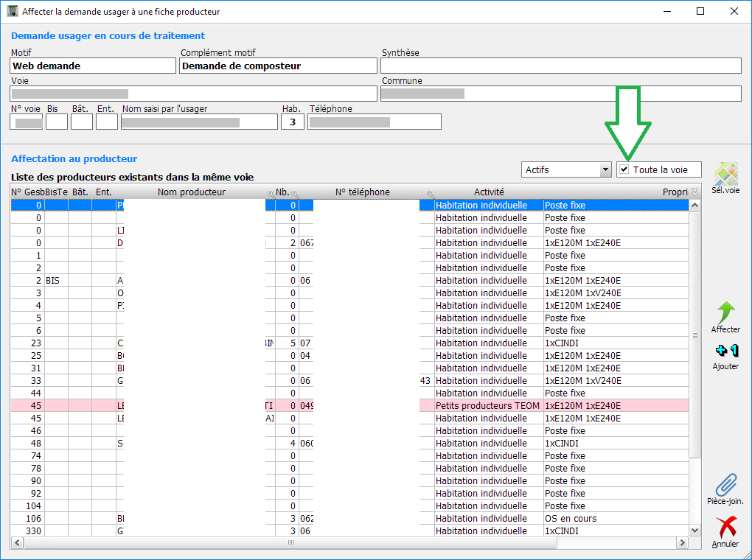752x560 pixels.
Task: Select the pink 'Petits producteurs TEOM' row
Action: pyautogui.click(x=487, y=406)
